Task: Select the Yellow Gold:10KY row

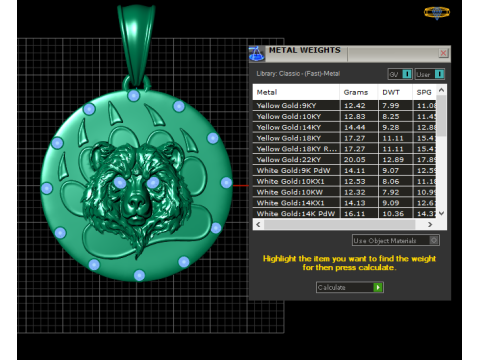Action: click(344, 116)
